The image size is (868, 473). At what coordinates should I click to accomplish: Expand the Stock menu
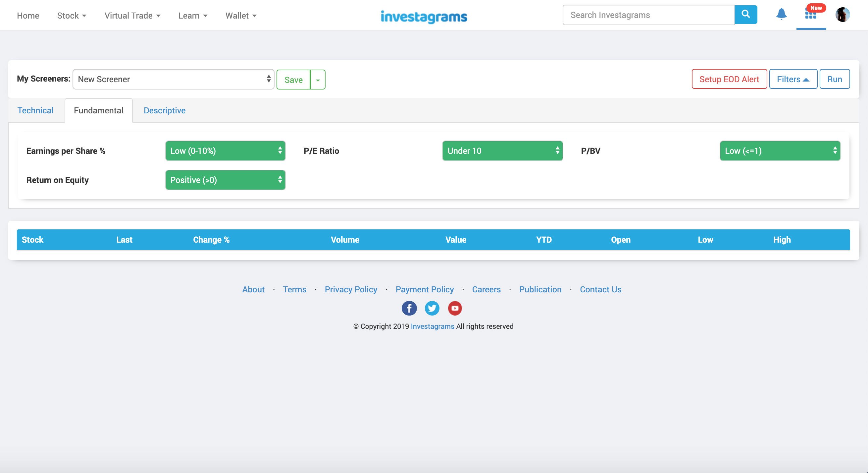[72, 16]
